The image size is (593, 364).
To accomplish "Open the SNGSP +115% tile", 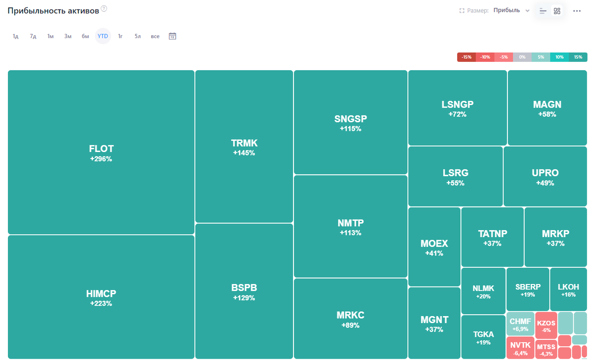I will pos(350,122).
